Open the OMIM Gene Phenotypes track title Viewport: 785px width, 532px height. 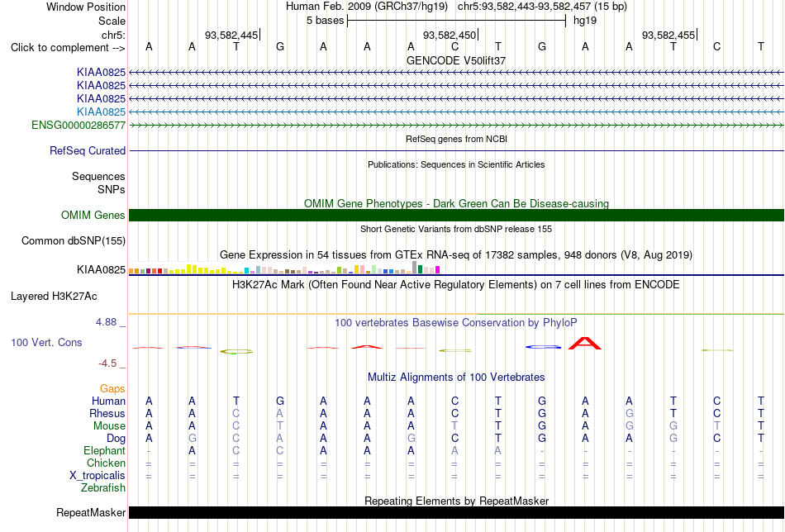point(456,203)
